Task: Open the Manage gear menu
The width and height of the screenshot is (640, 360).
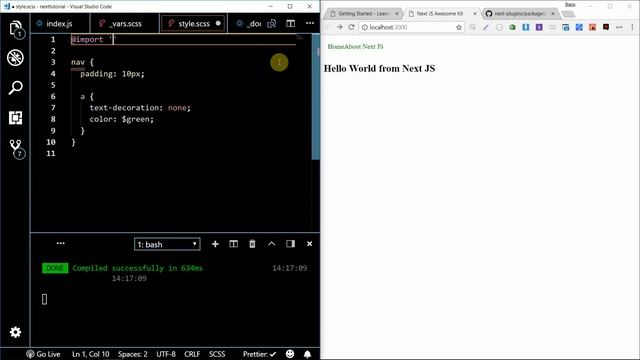Action: coord(16,332)
